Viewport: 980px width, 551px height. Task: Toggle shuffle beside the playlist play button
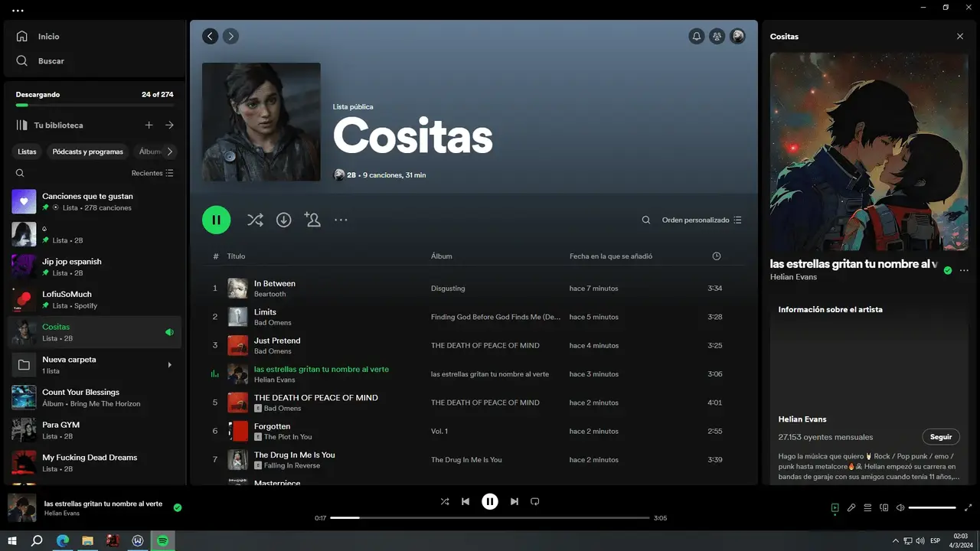[x=255, y=220]
